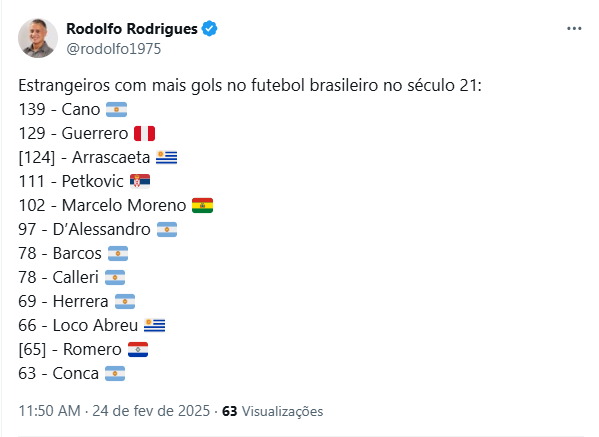
Task: Click the Argentina flag beside Herrera
Action: (125, 301)
